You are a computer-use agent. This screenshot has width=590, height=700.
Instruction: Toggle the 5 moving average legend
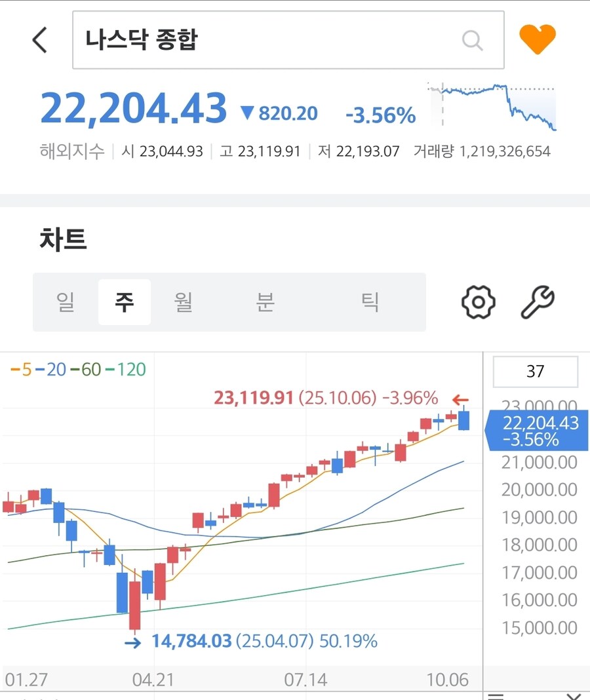point(21,370)
